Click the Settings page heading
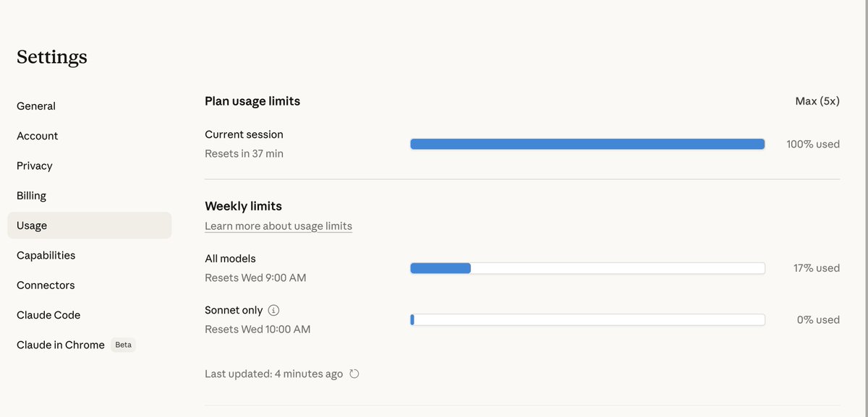Image resolution: width=868 pixels, height=417 pixels. tap(52, 57)
